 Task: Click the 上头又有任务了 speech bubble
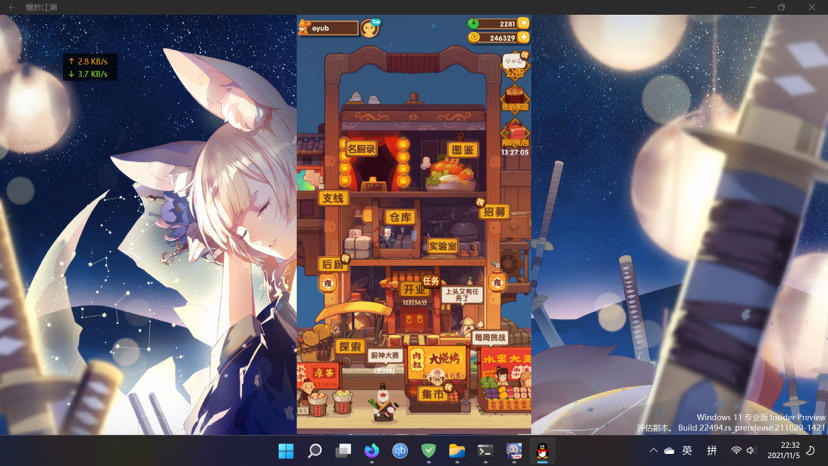[462, 295]
